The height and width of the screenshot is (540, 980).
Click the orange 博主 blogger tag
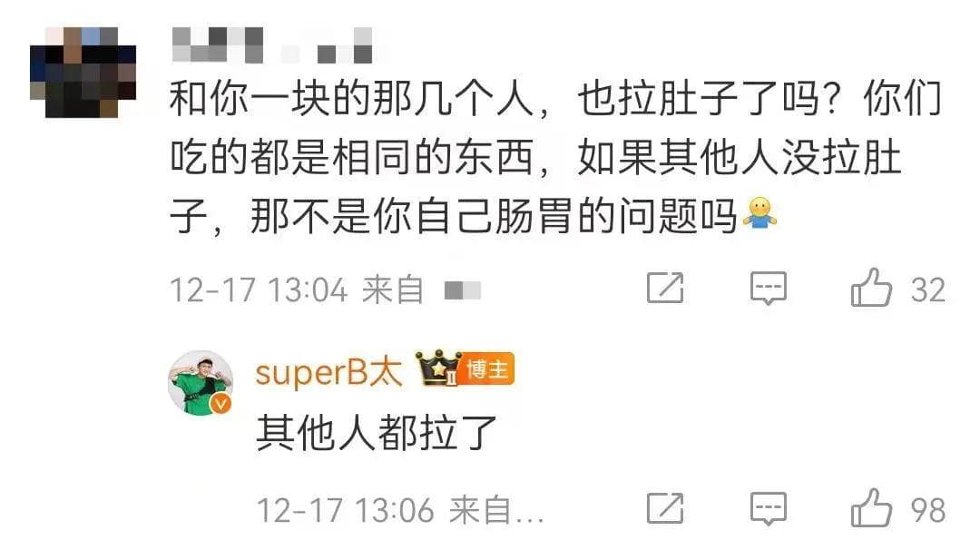point(487,369)
